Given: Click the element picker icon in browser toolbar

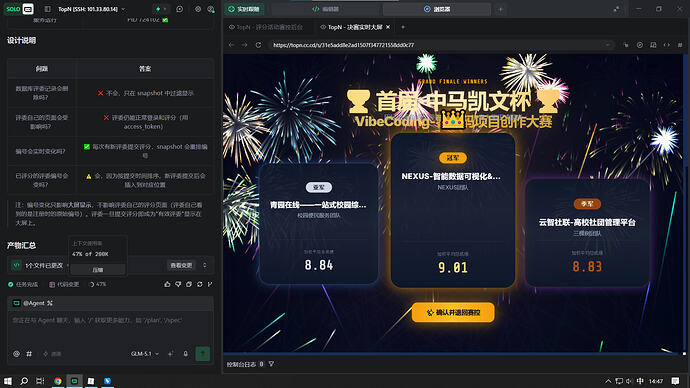Looking at the screenshot, I should click(626, 45).
